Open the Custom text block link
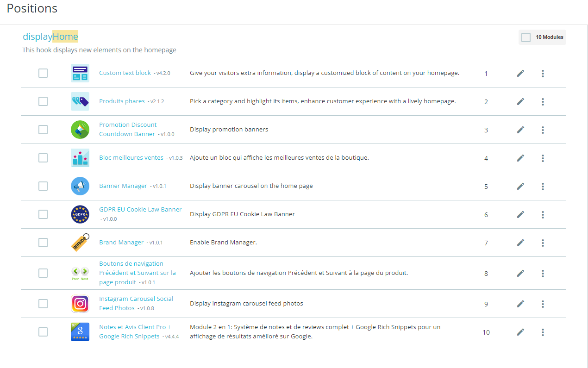588x368 pixels. click(x=125, y=73)
